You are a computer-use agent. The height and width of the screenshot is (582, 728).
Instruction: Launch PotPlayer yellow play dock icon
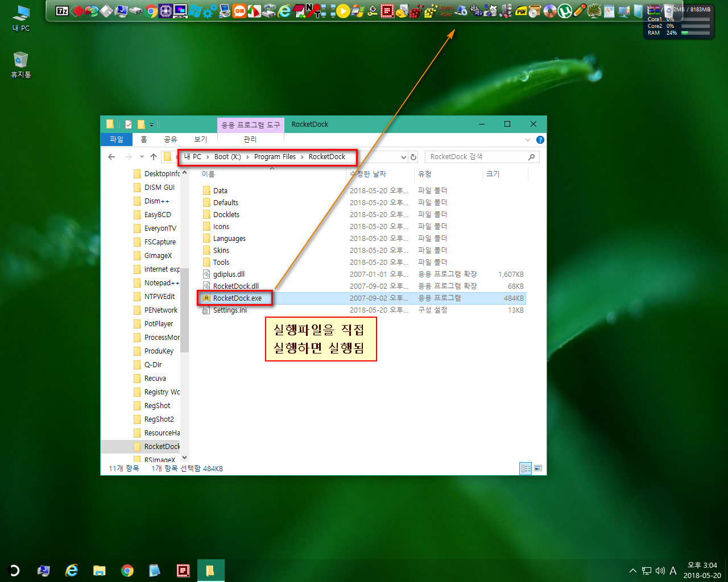343,11
